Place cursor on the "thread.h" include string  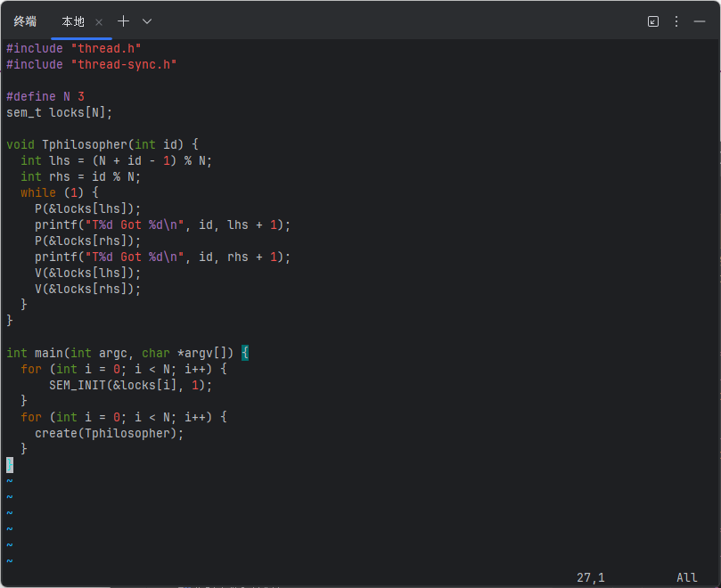point(106,48)
